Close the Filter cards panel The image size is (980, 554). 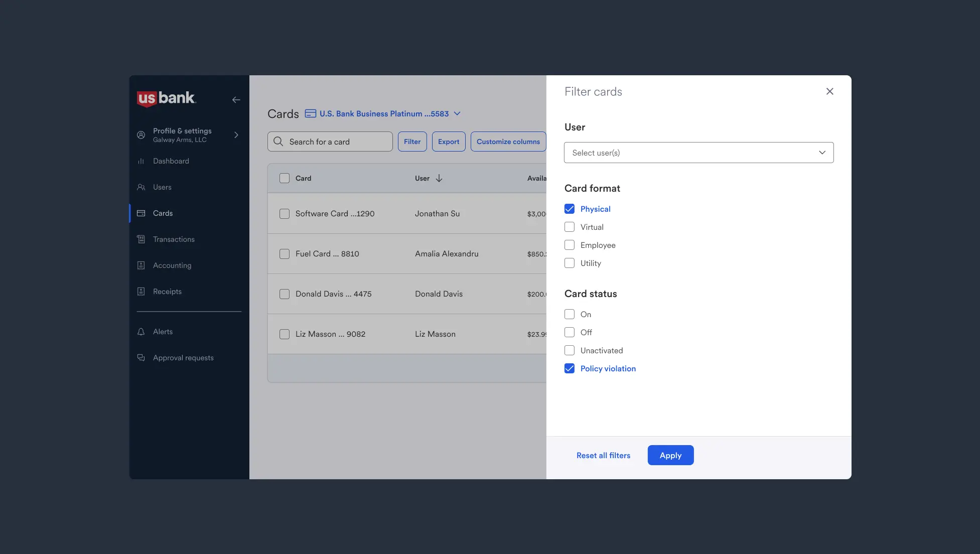pyautogui.click(x=829, y=91)
